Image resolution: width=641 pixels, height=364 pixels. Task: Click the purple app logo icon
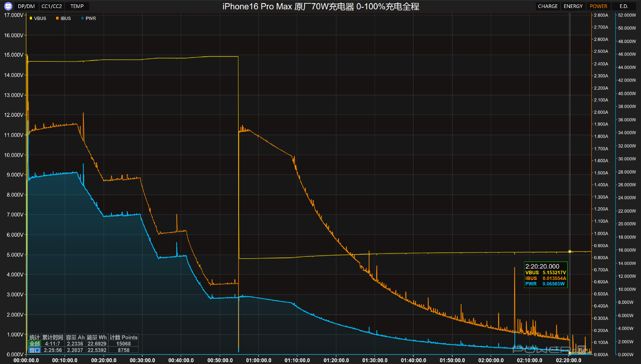tap(8, 6)
